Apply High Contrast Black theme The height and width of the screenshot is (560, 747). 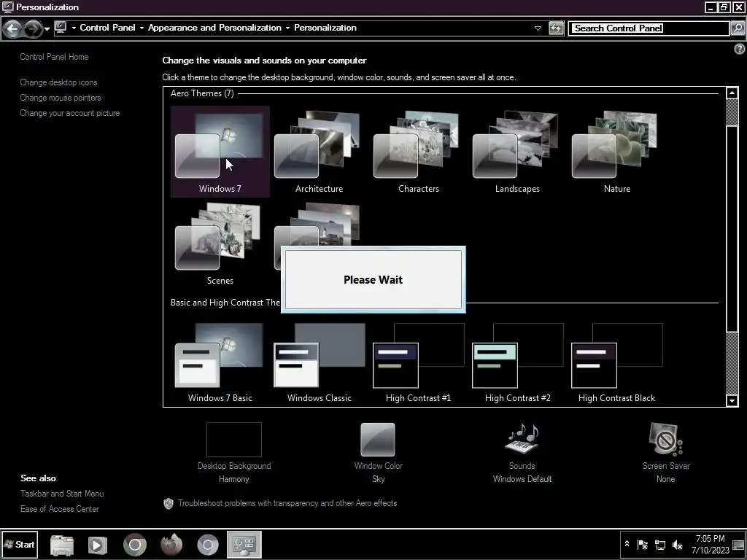click(x=617, y=363)
